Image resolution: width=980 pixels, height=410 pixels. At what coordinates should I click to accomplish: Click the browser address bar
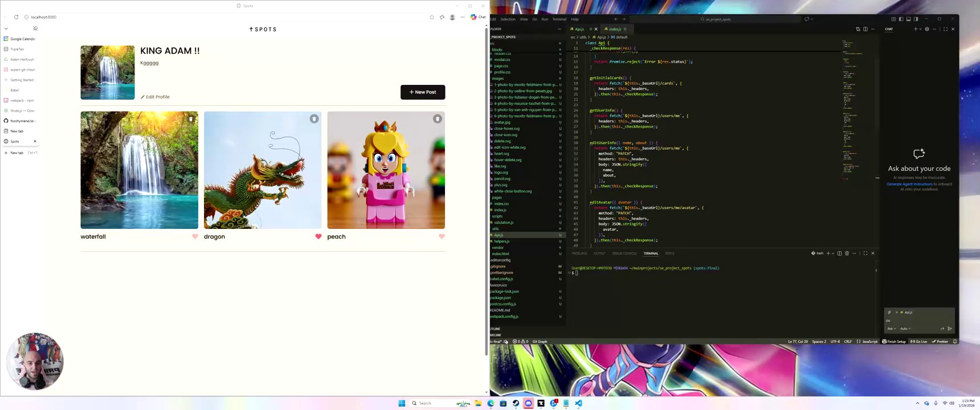click(228, 17)
